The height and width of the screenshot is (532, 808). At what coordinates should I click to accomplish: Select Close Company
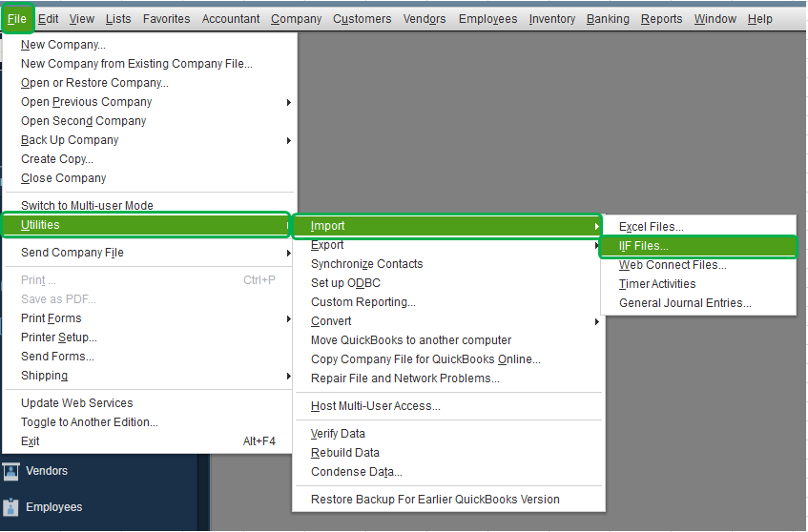pos(149,178)
